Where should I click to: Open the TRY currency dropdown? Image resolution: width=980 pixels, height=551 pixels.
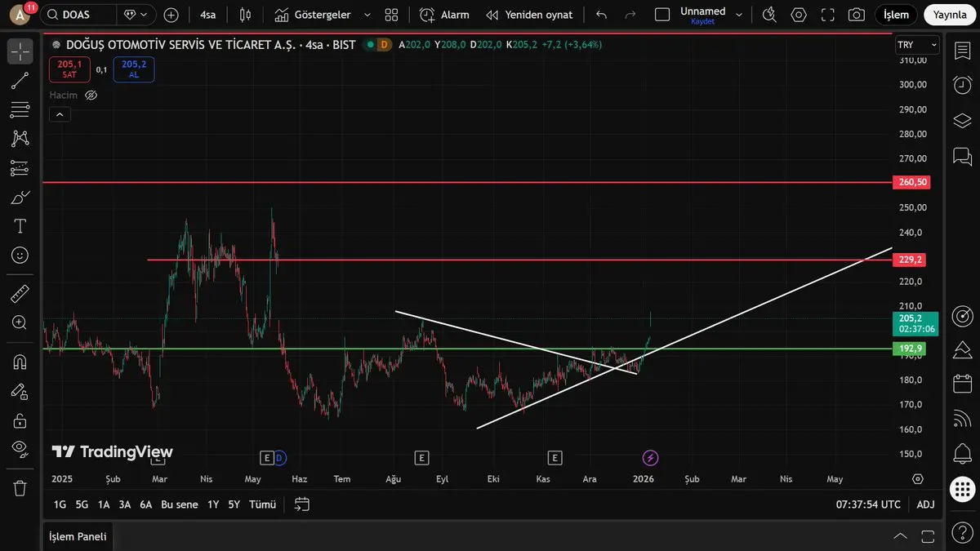coord(912,45)
